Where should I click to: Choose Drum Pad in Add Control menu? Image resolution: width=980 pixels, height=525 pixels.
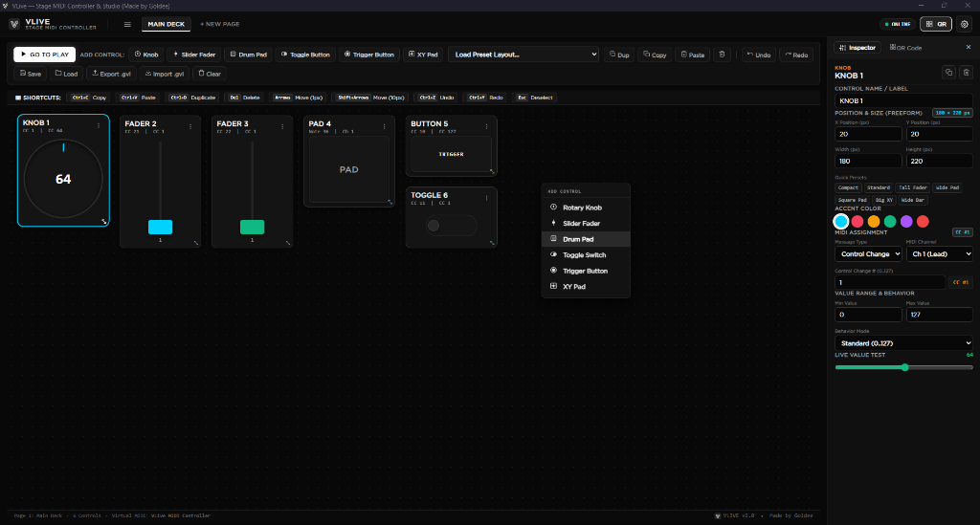point(586,239)
